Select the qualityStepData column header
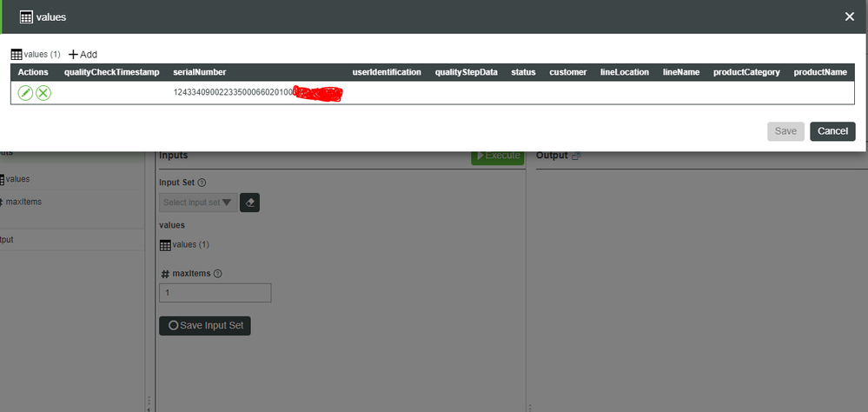 point(466,72)
